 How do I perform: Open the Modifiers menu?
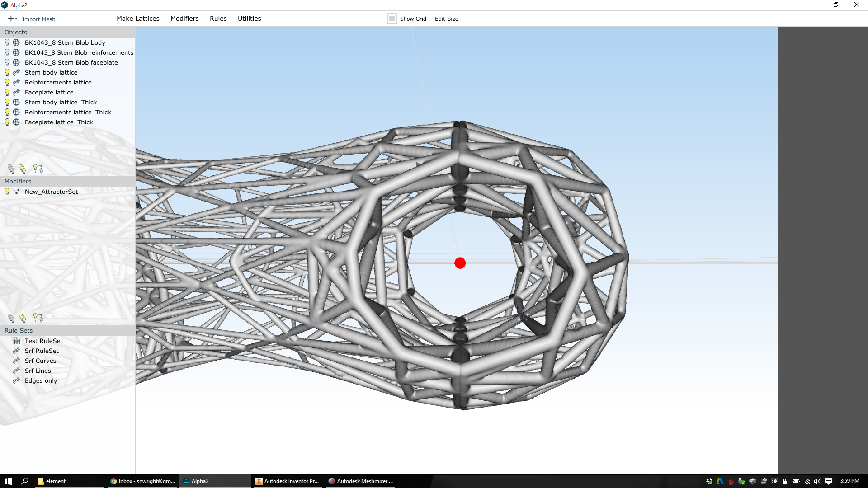click(184, 19)
